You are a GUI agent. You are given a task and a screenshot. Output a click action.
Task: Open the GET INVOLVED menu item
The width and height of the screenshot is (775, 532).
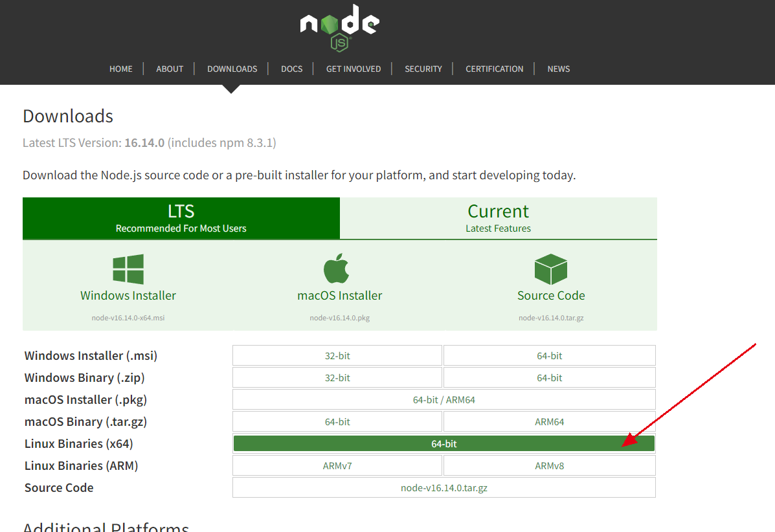point(354,69)
